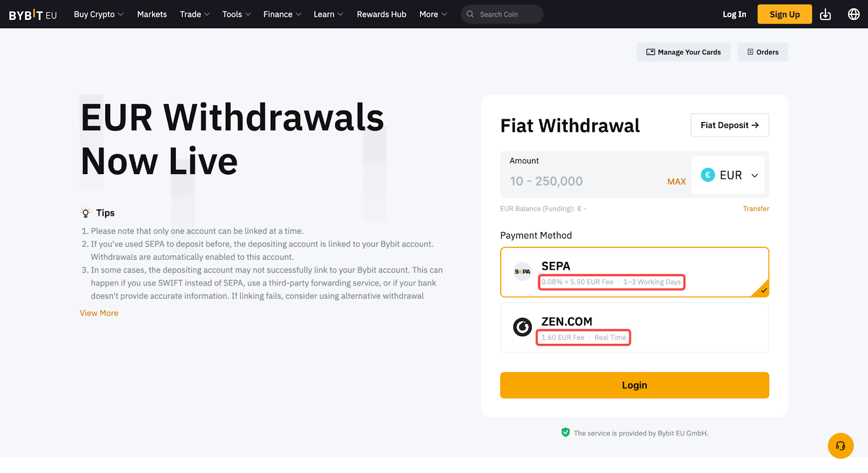Go to Rewards Hub
Viewport: 868px width, 473px height.
(381, 15)
